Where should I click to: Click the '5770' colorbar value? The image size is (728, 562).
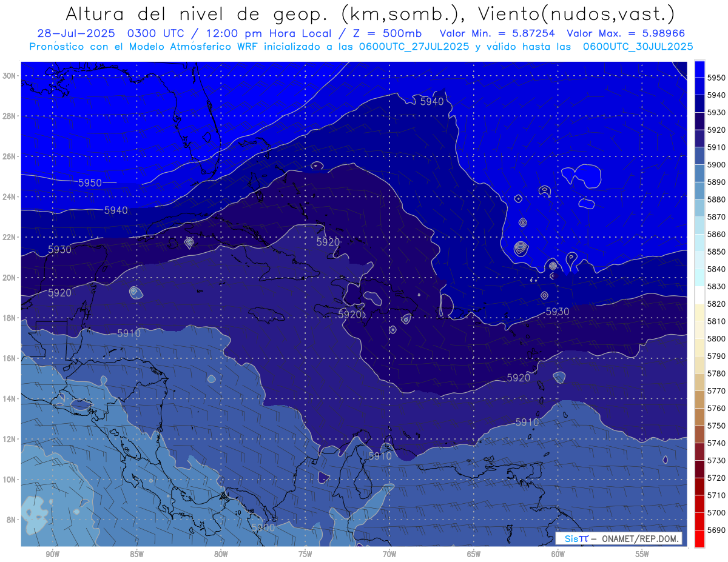point(716,390)
